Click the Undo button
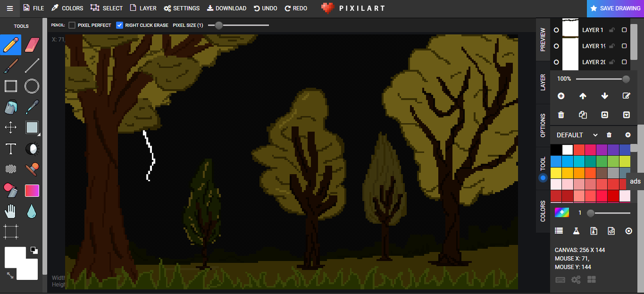 coord(265,8)
